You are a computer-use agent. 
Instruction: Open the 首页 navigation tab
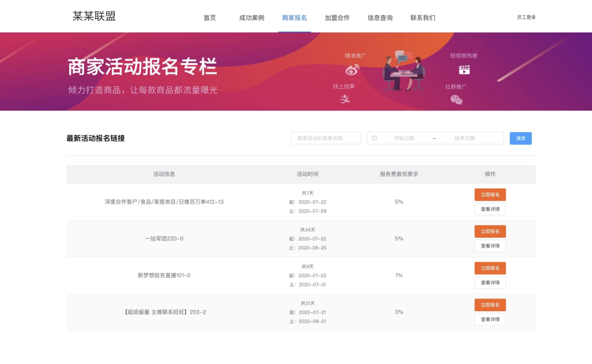tap(209, 18)
